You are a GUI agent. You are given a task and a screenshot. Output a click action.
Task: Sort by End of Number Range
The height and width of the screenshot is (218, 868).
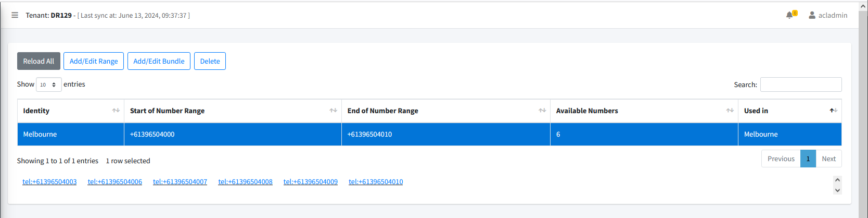pos(445,111)
